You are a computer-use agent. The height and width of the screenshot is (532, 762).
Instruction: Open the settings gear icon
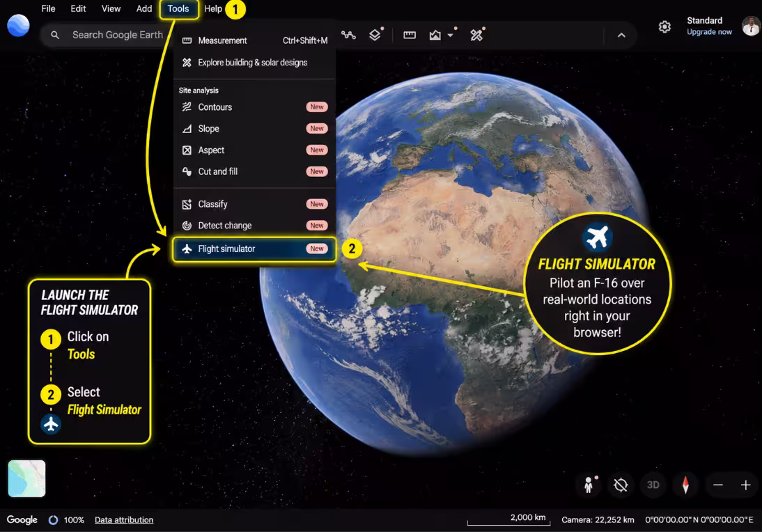click(664, 26)
